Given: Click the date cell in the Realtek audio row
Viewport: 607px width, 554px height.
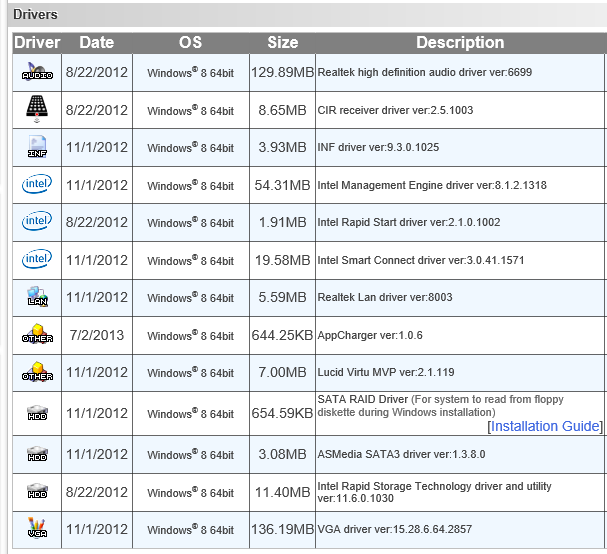Looking at the screenshot, I should (97, 72).
